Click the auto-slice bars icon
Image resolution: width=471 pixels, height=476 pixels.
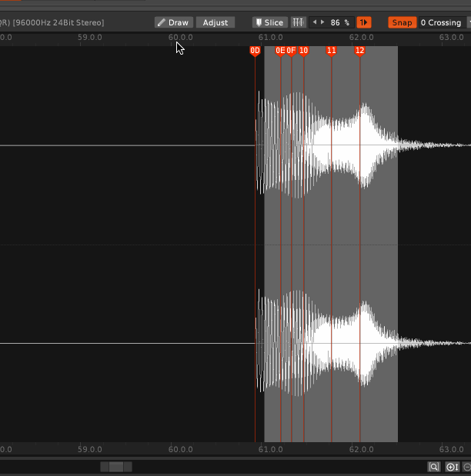pos(299,23)
